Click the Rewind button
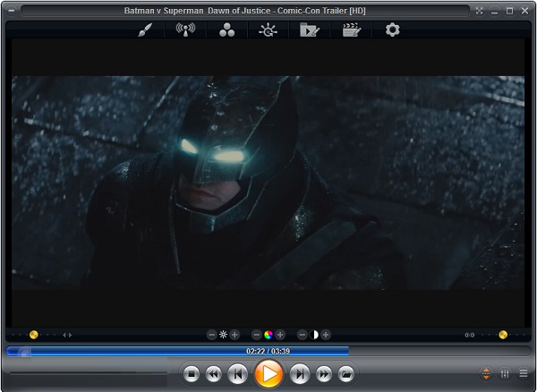This screenshot has height=392, width=537. point(213,373)
